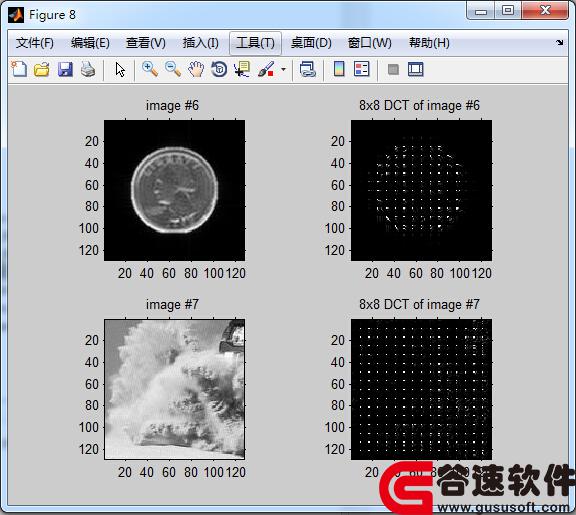Select the Data Cursor tool
Viewport: 576px width, 515px height.
[x=242, y=69]
